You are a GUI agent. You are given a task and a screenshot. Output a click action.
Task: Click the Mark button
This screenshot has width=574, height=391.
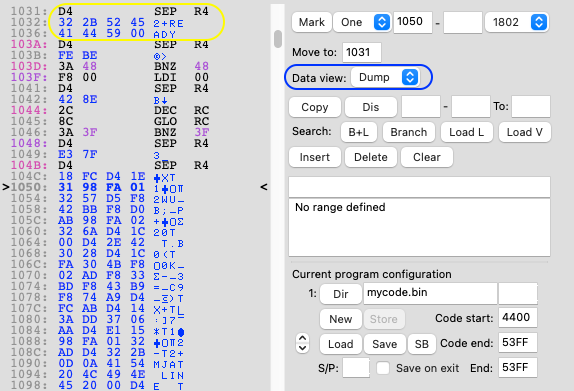pyautogui.click(x=312, y=22)
